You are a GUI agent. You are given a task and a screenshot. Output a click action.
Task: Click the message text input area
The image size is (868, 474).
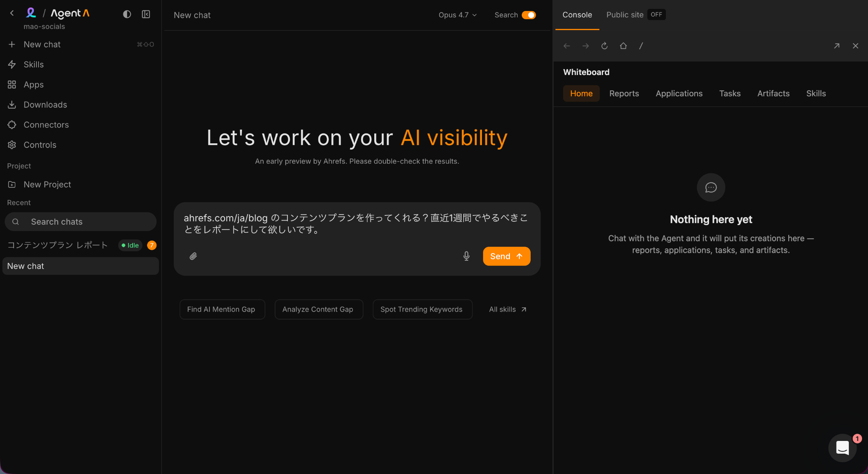click(x=357, y=224)
